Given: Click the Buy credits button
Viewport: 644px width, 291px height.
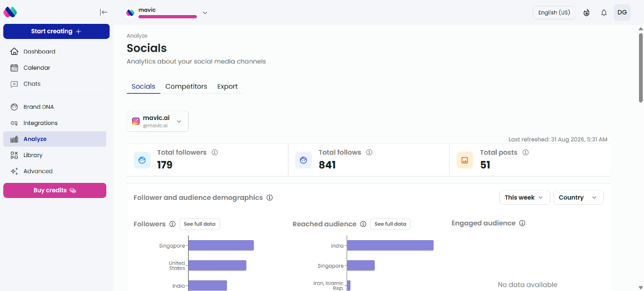Looking at the screenshot, I should pos(55,190).
